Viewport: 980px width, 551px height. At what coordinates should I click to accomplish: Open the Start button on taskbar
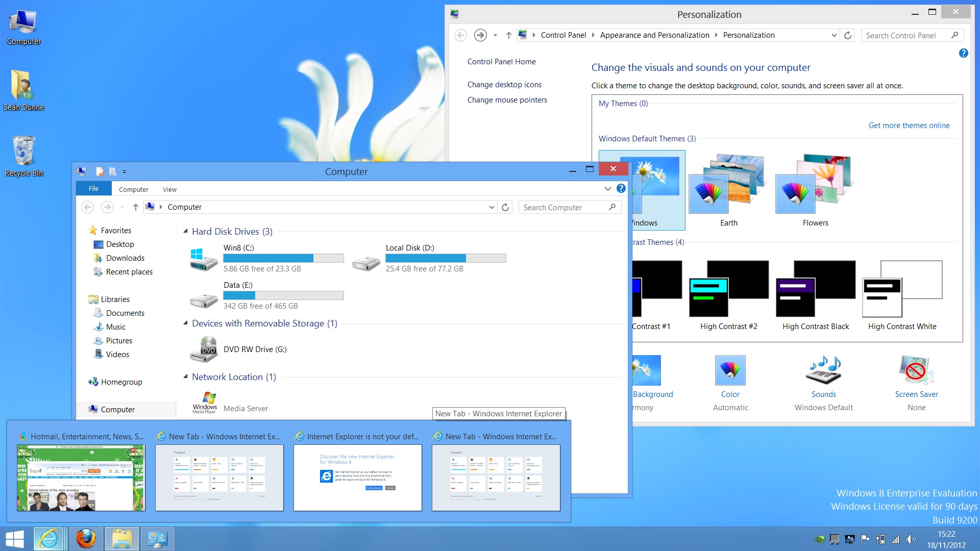[x=15, y=539]
